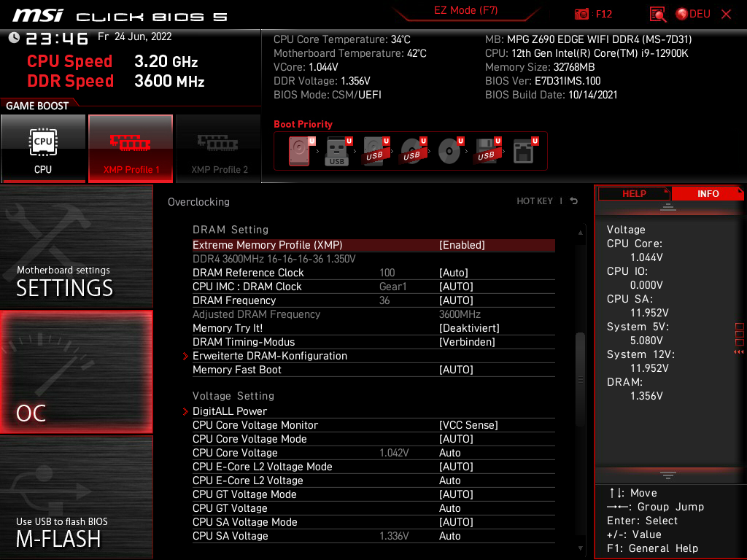Click BIOS Ver: E7D31IMS.100 text
The width and height of the screenshot is (747, 560).
coord(543,81)
